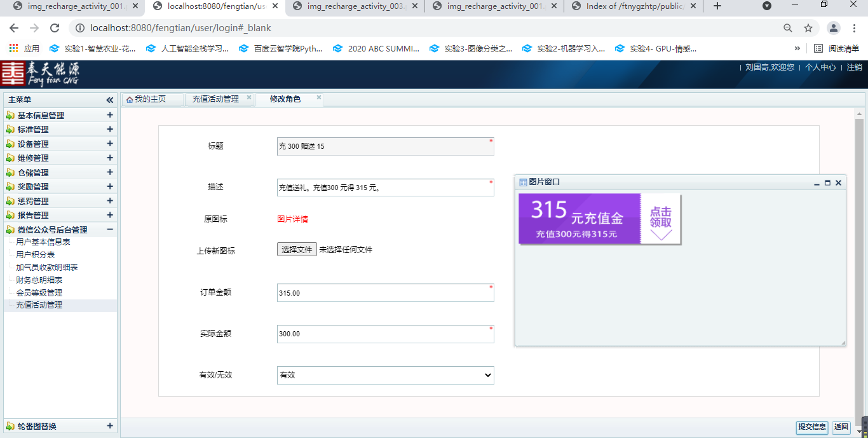Expand the 基本信息管理 menu section
868x438 pixels.
(110, 115)
